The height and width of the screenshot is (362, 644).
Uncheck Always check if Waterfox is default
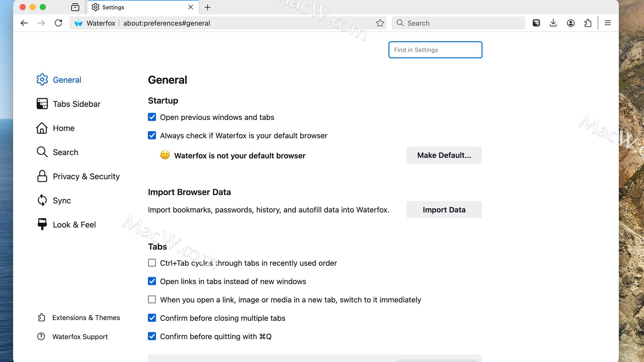tap(152, 135)
